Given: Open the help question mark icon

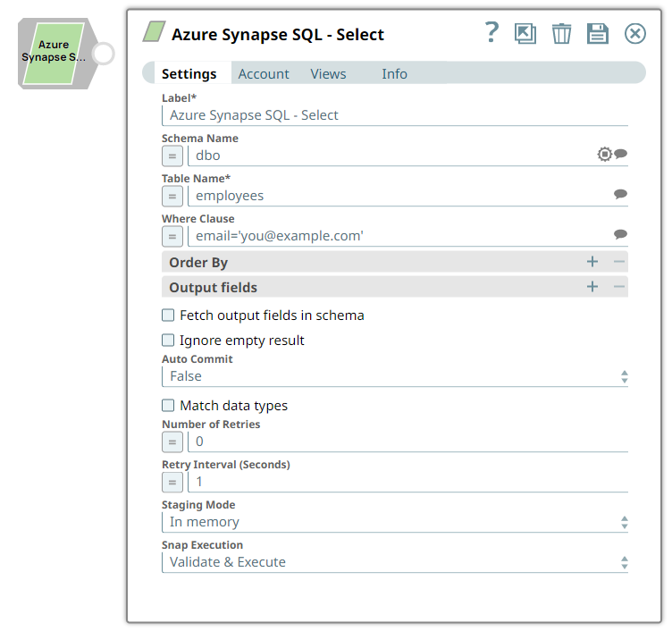Looking at the screenshot, I should (x=491, y=32).
